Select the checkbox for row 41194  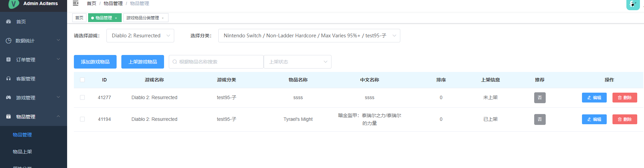pos(82,119)
